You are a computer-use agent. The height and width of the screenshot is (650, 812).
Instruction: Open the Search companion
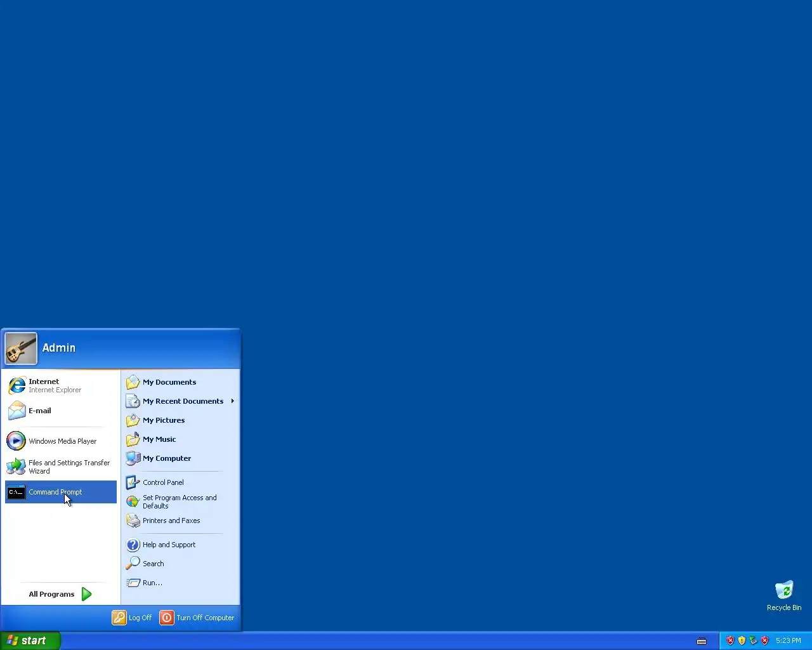coord(181,564)
